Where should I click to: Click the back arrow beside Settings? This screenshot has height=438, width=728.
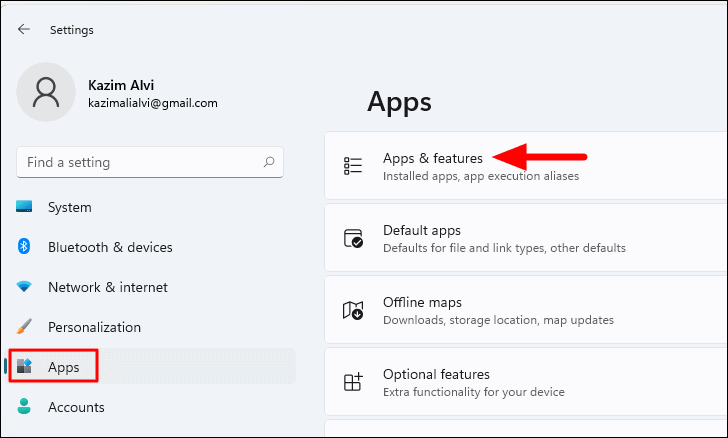pos(24,29)
